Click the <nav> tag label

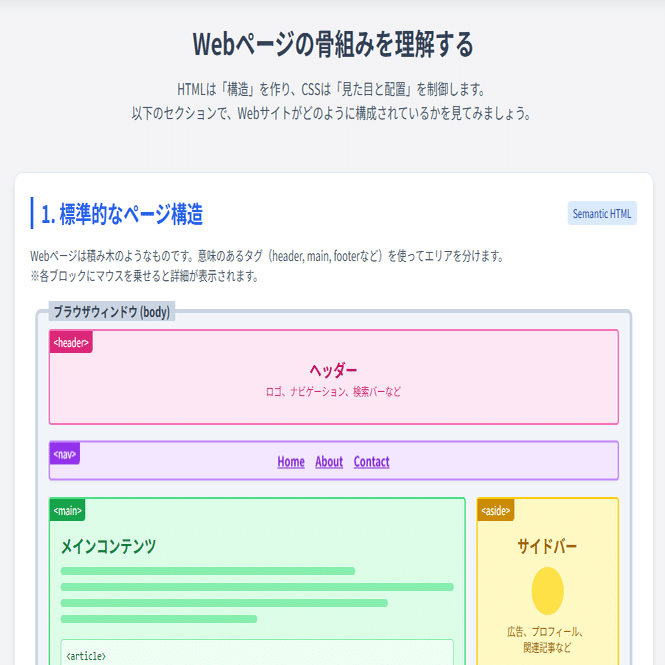(x=64, y=454)
